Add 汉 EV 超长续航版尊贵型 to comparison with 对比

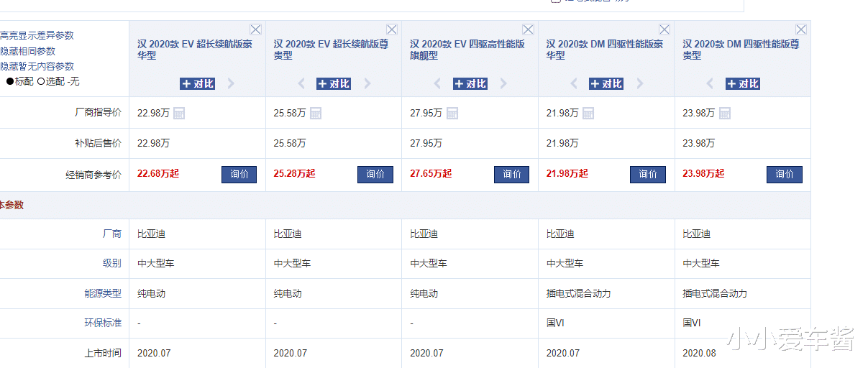coord(334,83)
